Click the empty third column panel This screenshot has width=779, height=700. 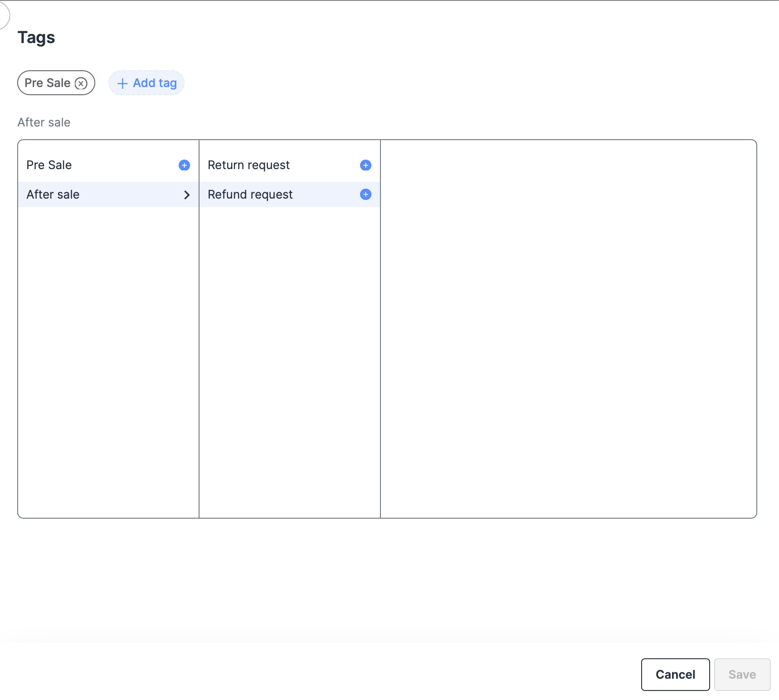coord(568,329)
